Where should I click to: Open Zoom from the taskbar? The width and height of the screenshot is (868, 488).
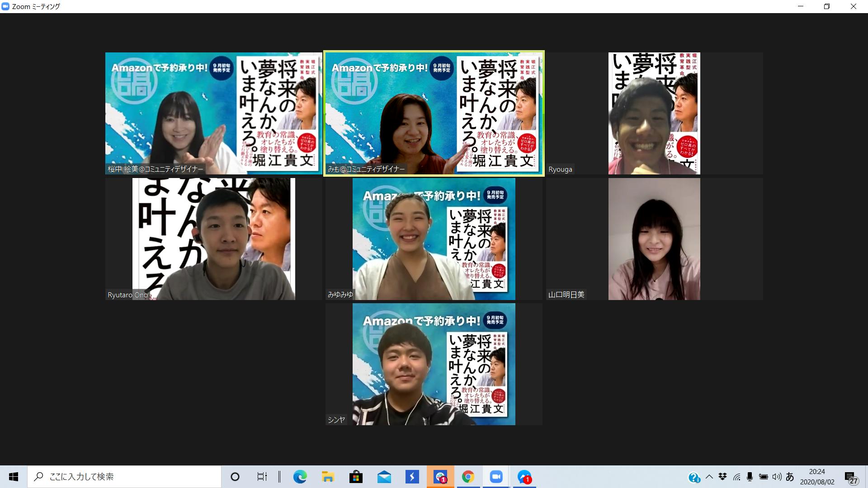[x=496, y=477]
